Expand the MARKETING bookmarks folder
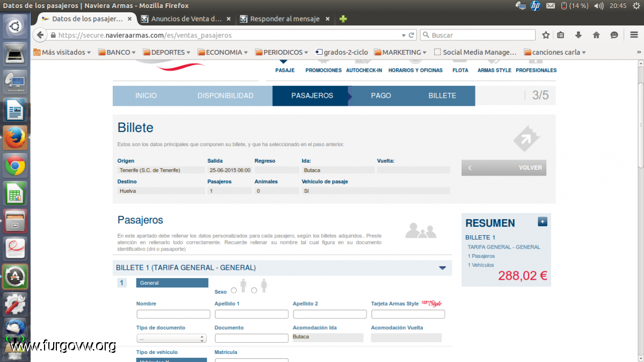The width and height of the screenshot is (644, 362). 400,52
